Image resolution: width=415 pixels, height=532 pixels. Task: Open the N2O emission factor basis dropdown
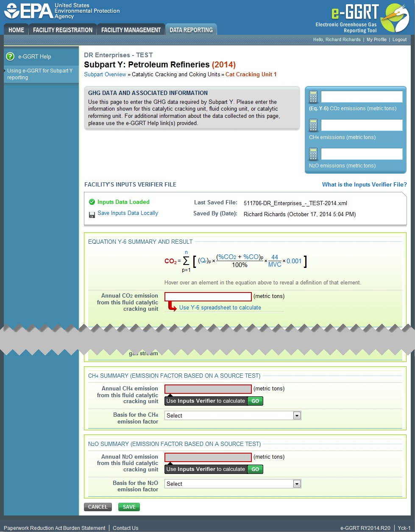point(233,484)
